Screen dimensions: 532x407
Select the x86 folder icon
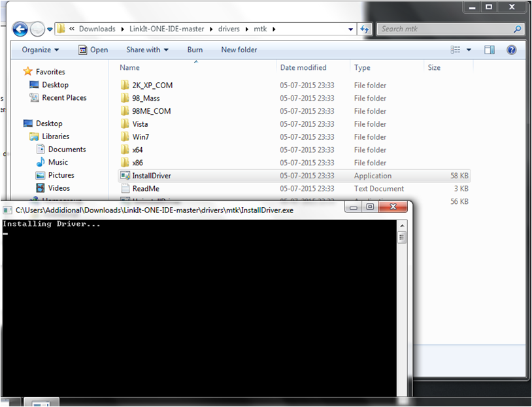pos(125,162)
